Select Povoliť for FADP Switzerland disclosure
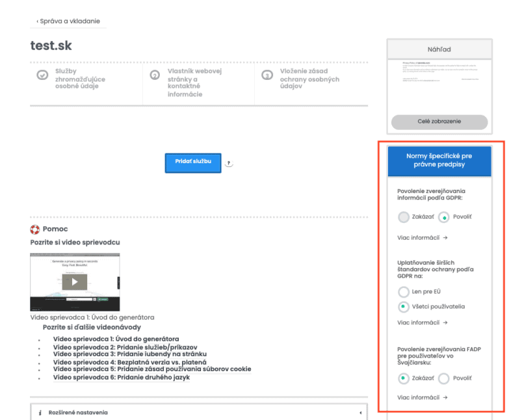The width and height of the screenshot is (509, 420). pyautogui.click(x=445, y=378)
